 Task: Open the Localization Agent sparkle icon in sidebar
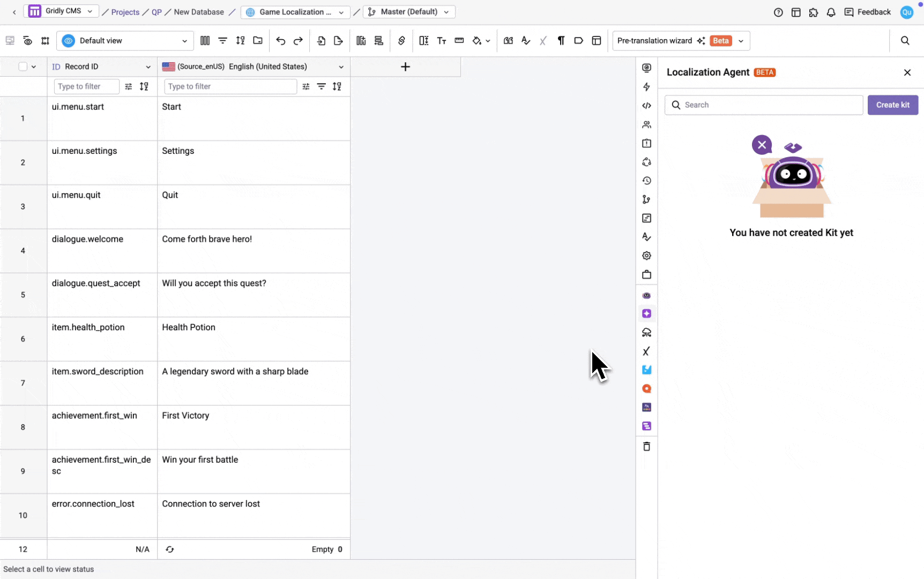pos(646,314)
